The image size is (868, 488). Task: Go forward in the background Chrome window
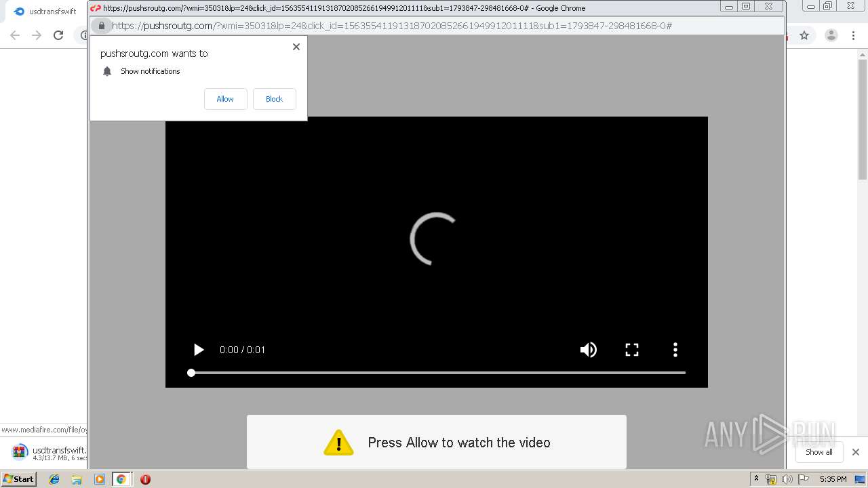click(37, 35)
